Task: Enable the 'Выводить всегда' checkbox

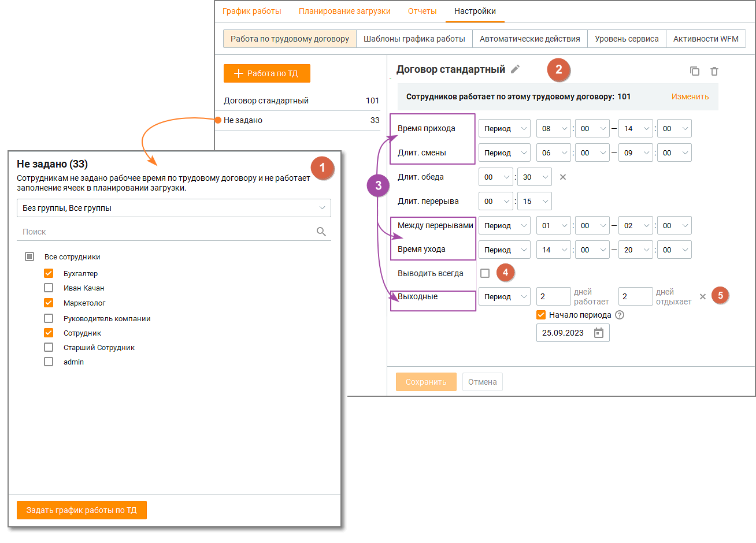Action: point(485,273)
